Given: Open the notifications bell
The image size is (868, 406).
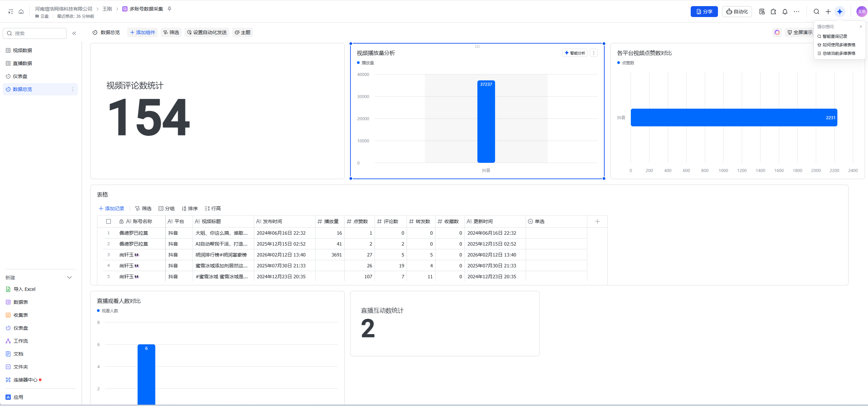Looking at the screenshot, I should (785, 12).
